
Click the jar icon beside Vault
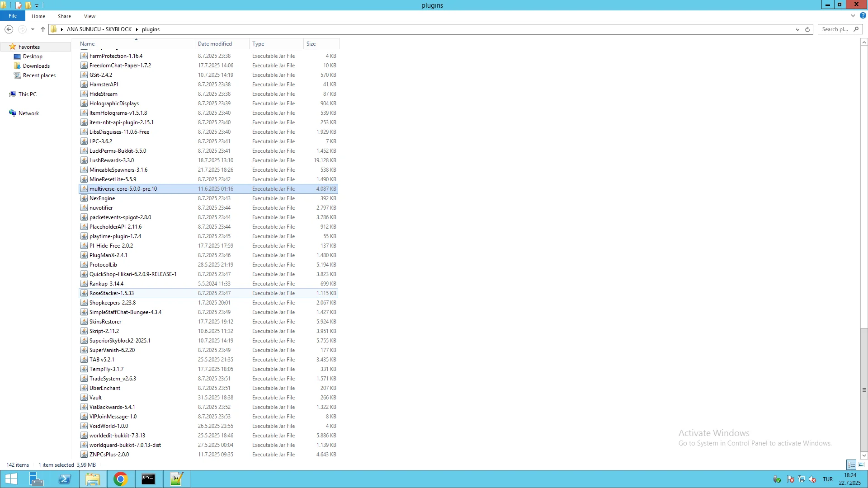[84, 398]
